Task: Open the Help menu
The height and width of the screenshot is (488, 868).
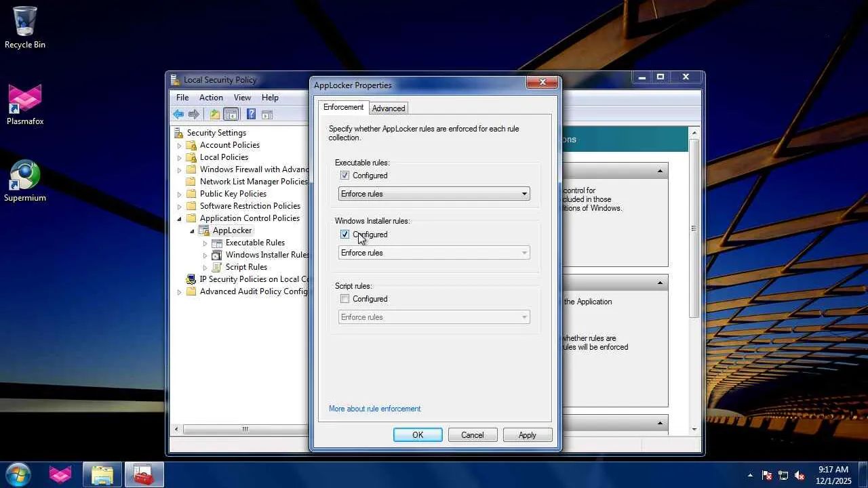Action: pyautogui.click(x=270, y=98)
